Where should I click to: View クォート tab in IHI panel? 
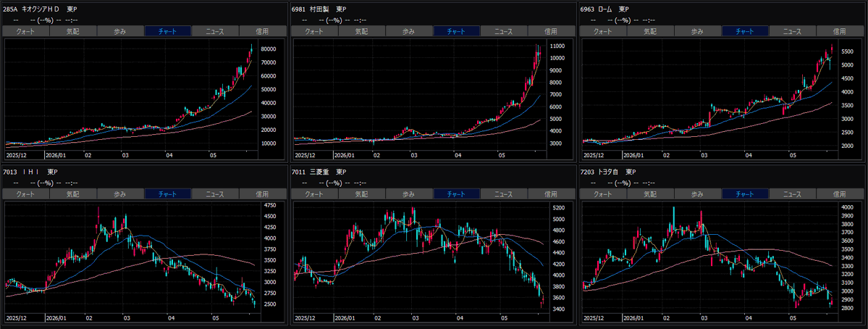(26, 194)
